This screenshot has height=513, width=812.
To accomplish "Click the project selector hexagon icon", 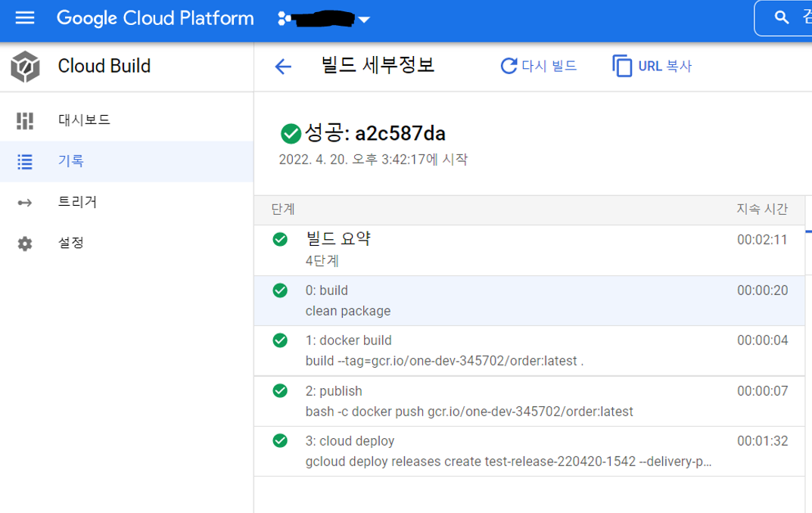I will (x=285, y=19).
